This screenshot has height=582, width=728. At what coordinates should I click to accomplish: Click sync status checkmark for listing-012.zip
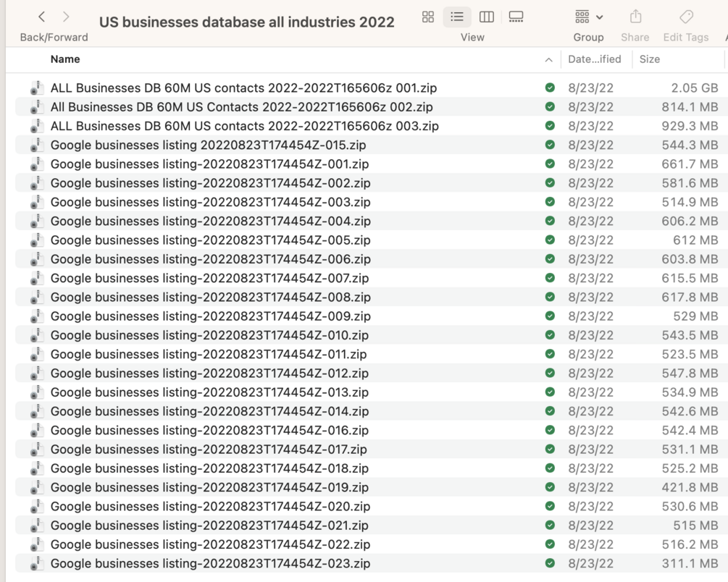pyautogui.click(x=550, y=373)
